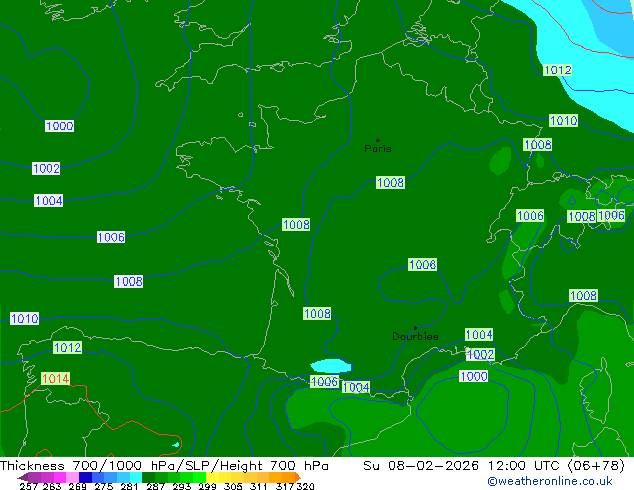
Task: Click the 1010 label near the cyan band
Action: [563, 120]
